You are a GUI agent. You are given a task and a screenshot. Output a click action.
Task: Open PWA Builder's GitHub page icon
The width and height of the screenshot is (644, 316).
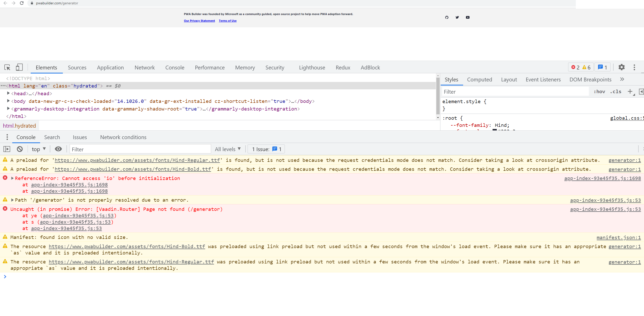pos(447,17)
